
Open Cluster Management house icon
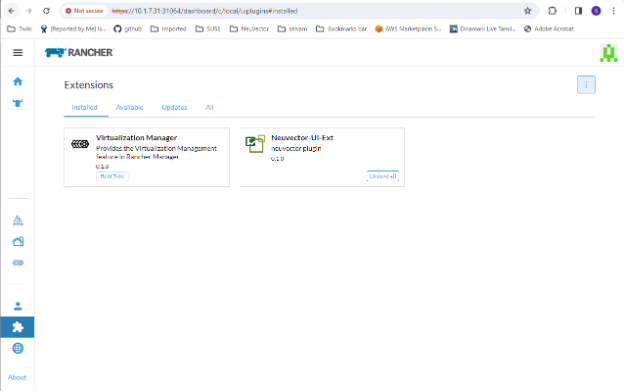(x=18, y=241)
